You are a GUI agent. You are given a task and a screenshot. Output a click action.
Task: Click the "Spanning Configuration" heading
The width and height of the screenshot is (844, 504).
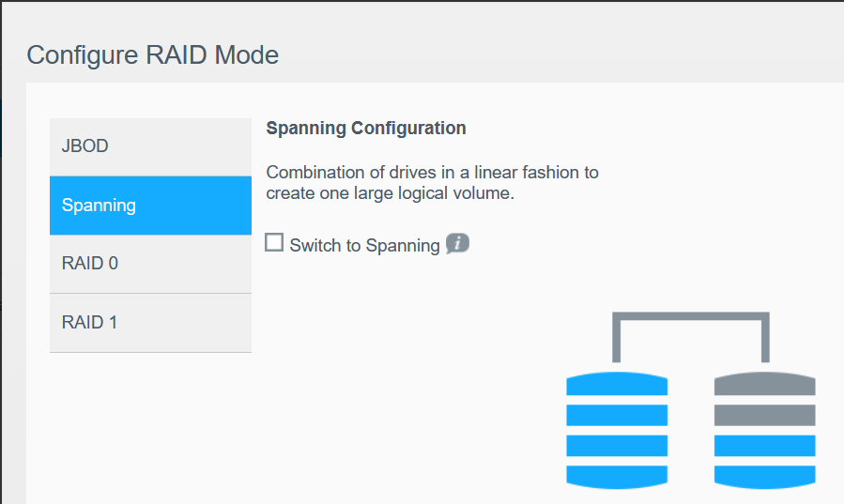tap(366, 129)
